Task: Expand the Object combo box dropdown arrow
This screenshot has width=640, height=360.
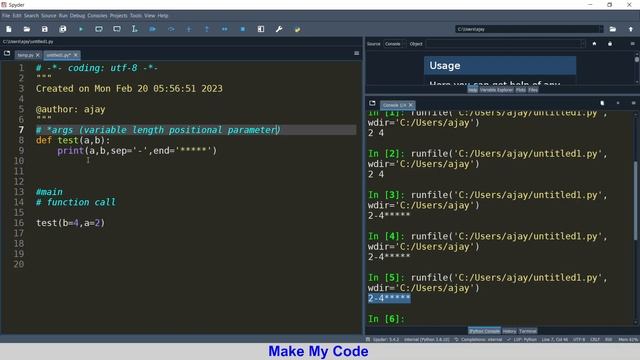Action: (x=582, y=44)
